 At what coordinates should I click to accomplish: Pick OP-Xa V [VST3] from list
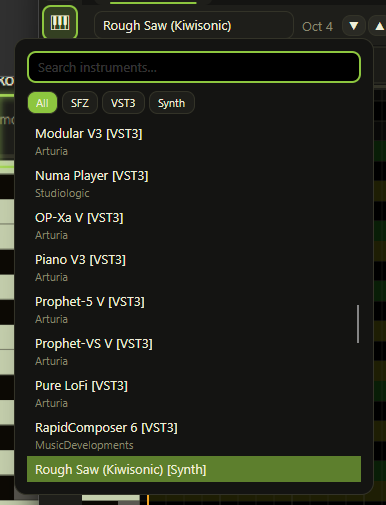[194, 226]
